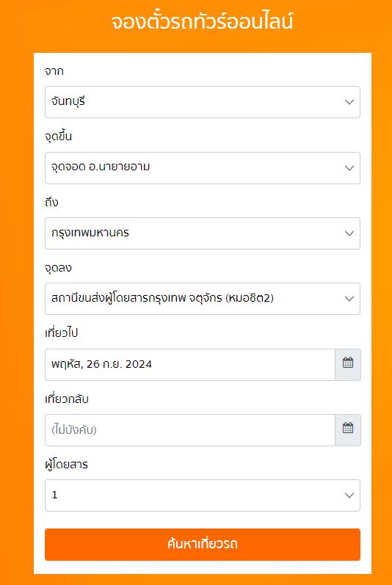Screen dimensions: 392x585
Task: Click the chevron arrow in จุดลง field
Action: click(x=349, y=299)
